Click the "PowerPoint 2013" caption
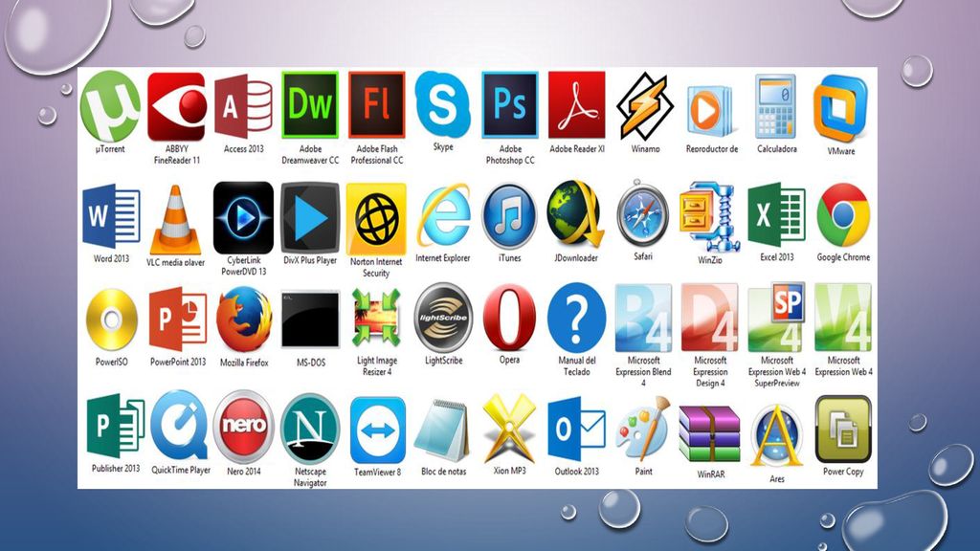980x551 pixels. (177, 362)
